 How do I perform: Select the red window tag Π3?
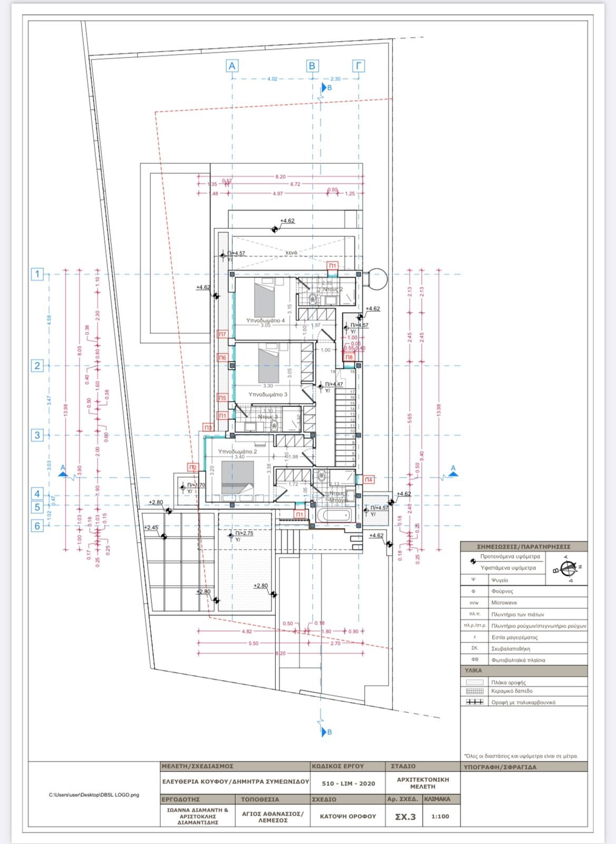(x=208, y=428)
